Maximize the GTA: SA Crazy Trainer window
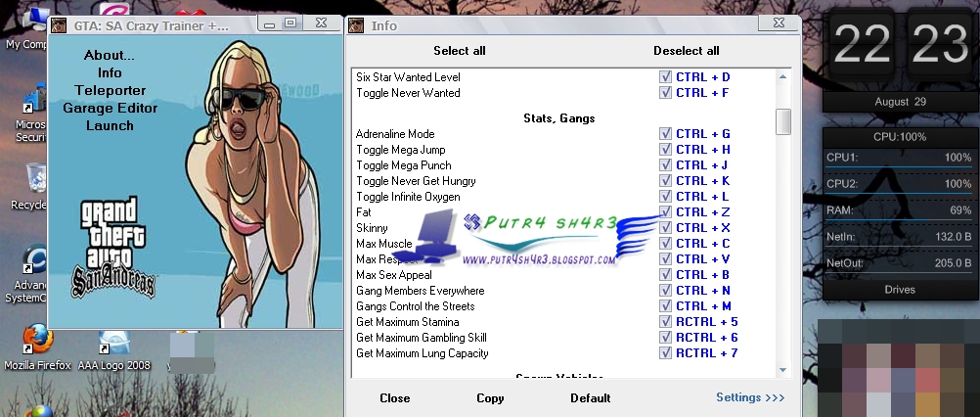The height and width of the screenshot is (417, 980). pos(290,23)
